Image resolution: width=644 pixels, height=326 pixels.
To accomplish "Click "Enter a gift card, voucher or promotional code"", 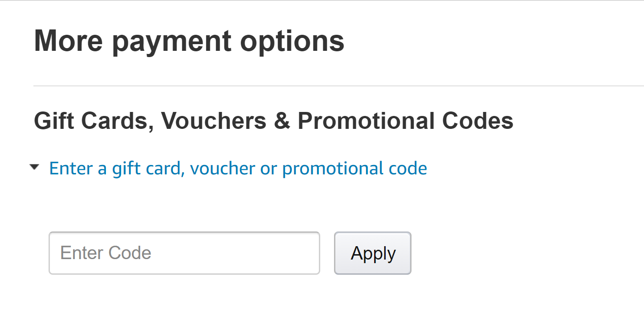I will 238,169.
